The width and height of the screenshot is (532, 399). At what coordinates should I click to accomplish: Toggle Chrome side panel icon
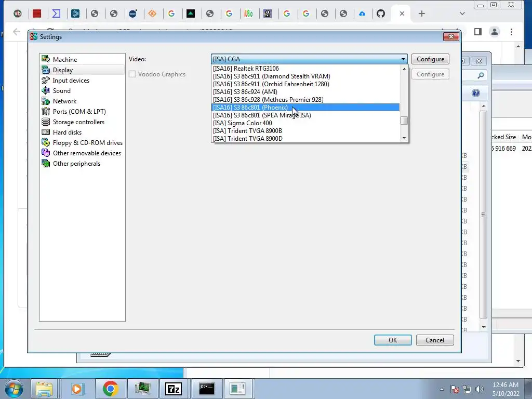coord(478,32)
